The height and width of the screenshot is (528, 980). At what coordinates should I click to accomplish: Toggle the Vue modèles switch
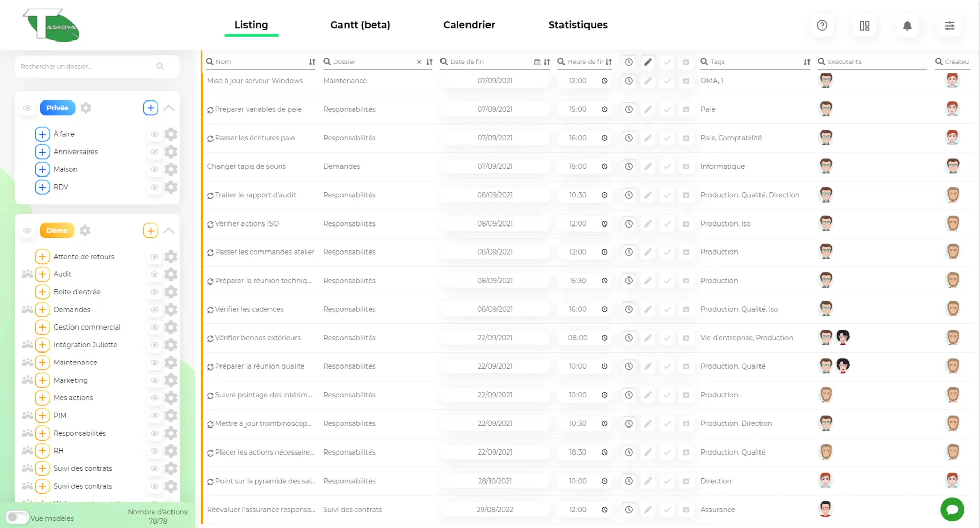click(17, 517)
